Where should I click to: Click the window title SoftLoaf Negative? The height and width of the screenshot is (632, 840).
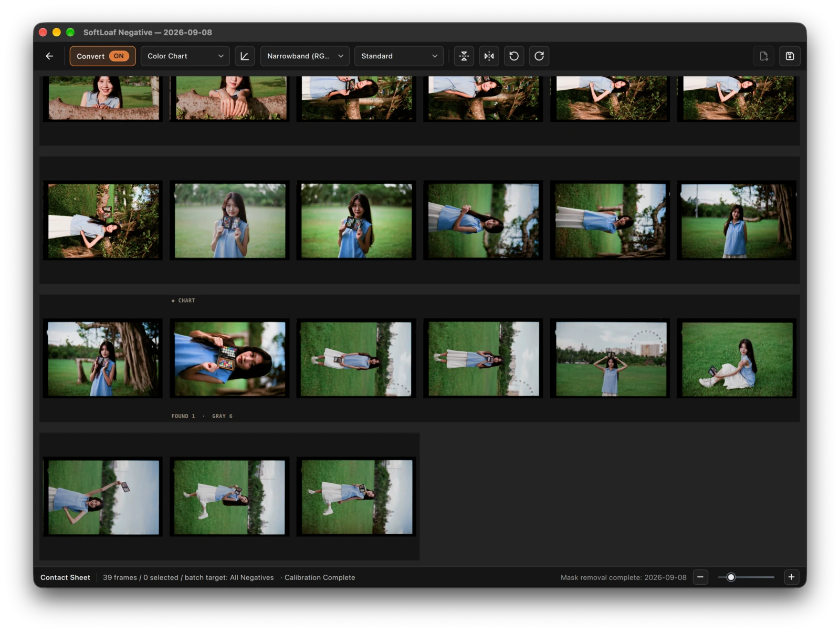coord(148,32)
